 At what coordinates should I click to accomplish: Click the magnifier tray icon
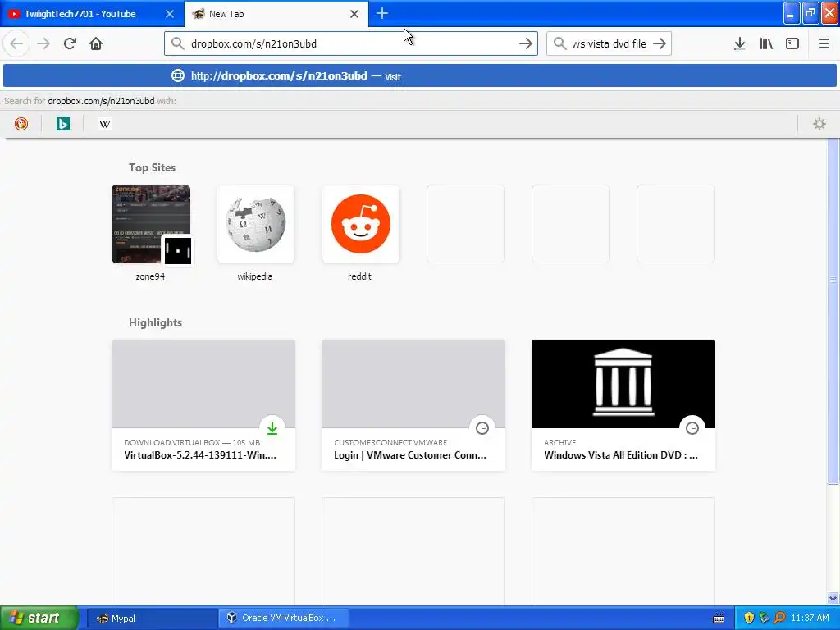779,619
